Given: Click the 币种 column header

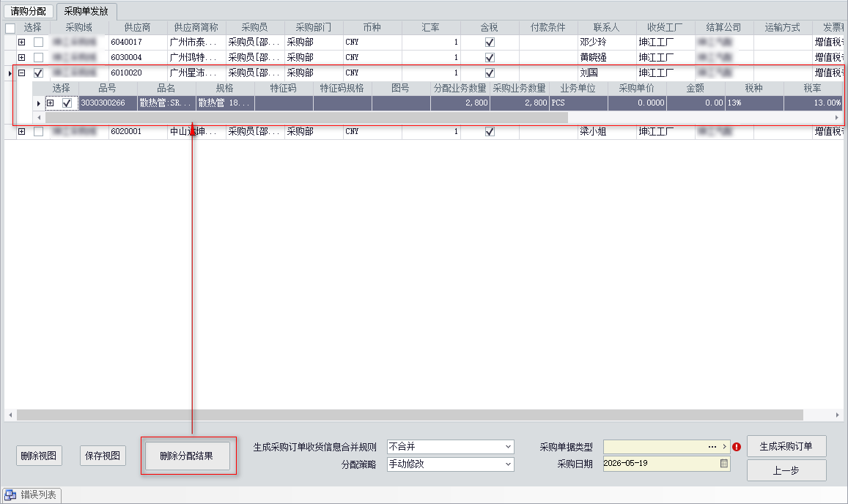Looking at the screenshot, I should (372, 28).
